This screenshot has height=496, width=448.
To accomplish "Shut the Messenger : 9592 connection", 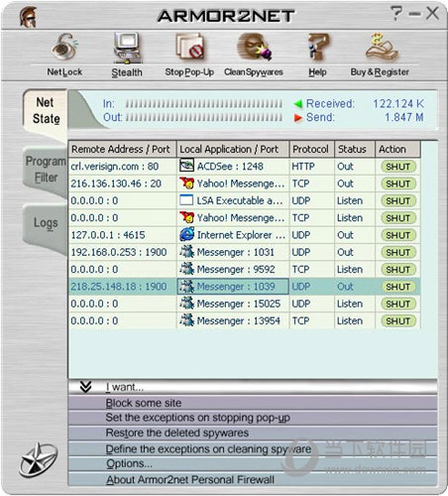I will click(x=398, y=270).
